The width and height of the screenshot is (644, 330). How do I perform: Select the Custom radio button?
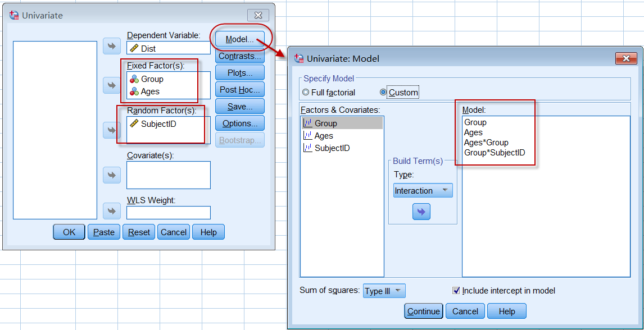point(384,93)
